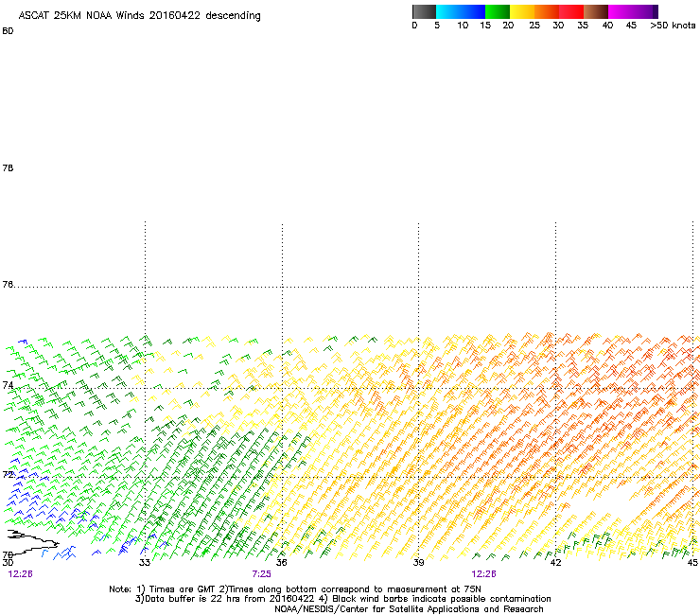Click the gray 0-5 knots color segment
The image size is (700, 615).
coord(424,11)
